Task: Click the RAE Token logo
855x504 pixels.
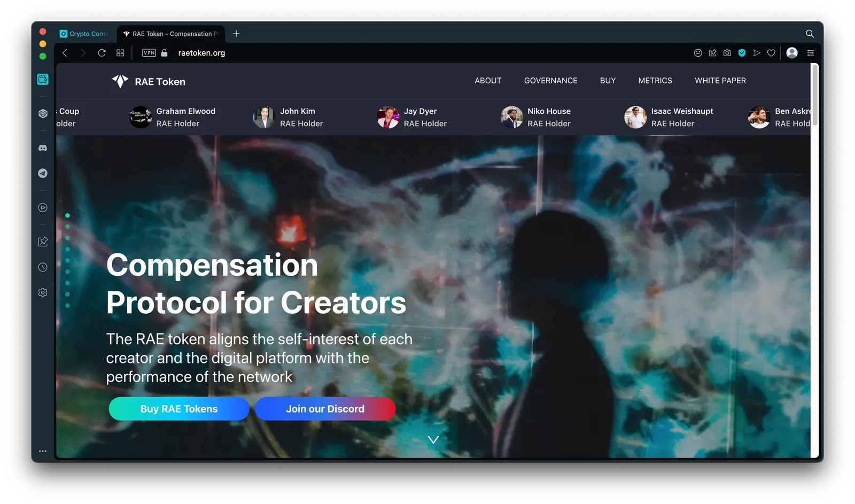Action: pyautogui.click(x=149, y=81)
